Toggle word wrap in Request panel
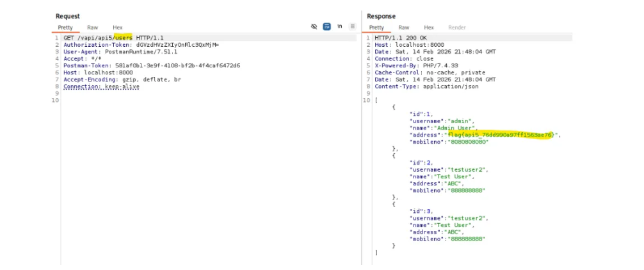Screen dimensions: 644x270 [x=327, y=27]
